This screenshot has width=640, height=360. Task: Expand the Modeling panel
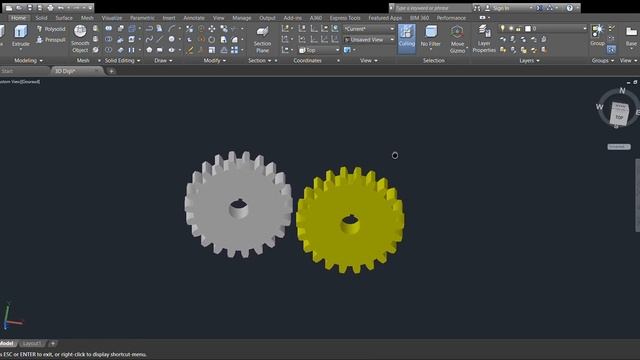(28, 60)
